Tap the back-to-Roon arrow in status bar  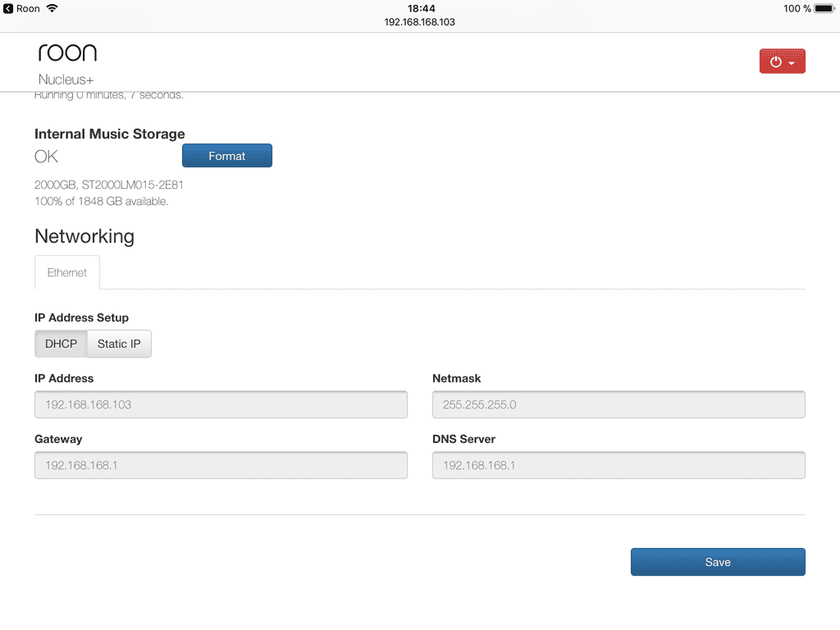(x=8, y=8)
